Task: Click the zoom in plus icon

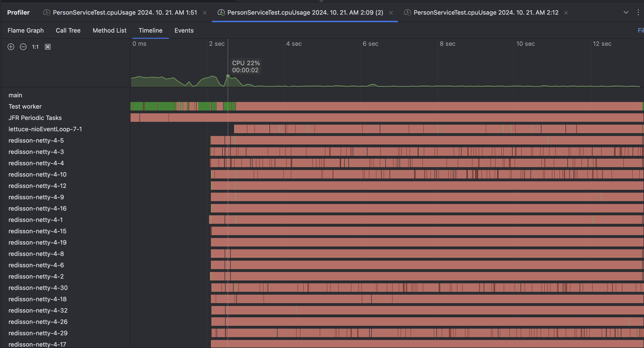Action: pyautogui.click(x=11, y=47)
